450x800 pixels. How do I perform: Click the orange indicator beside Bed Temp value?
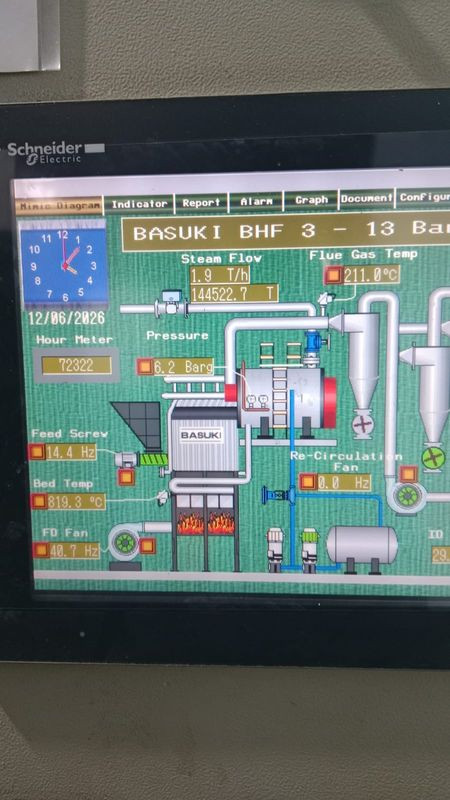tap(39, 501)
